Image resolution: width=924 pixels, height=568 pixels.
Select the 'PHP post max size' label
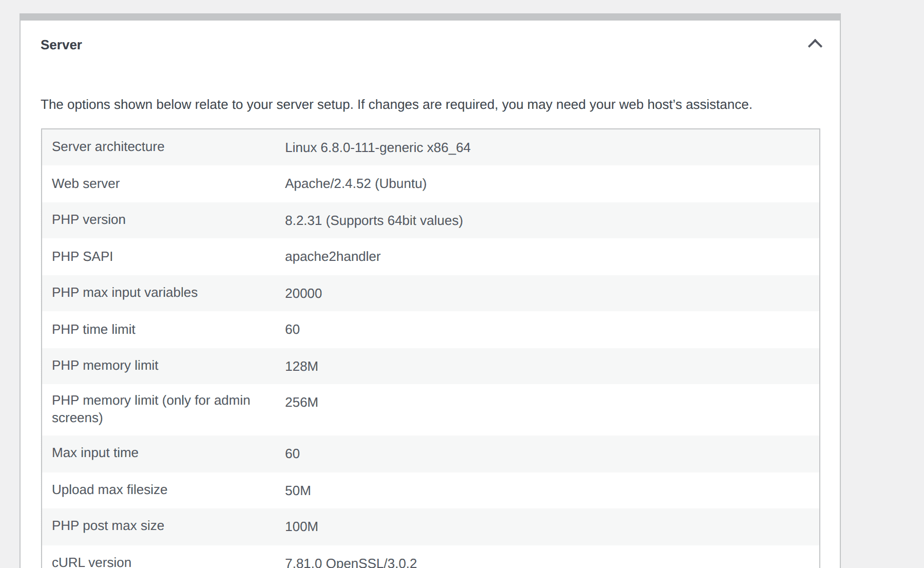click(x=108, y=526)
